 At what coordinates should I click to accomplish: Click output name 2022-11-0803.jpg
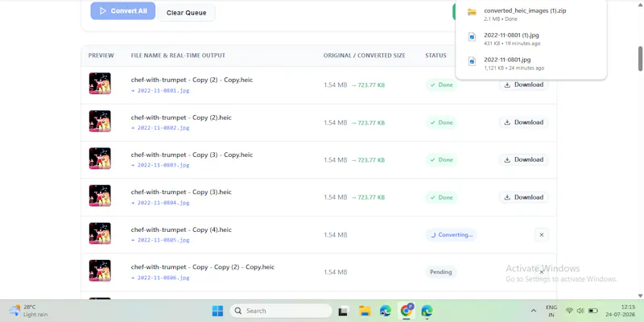pos(163,165)
